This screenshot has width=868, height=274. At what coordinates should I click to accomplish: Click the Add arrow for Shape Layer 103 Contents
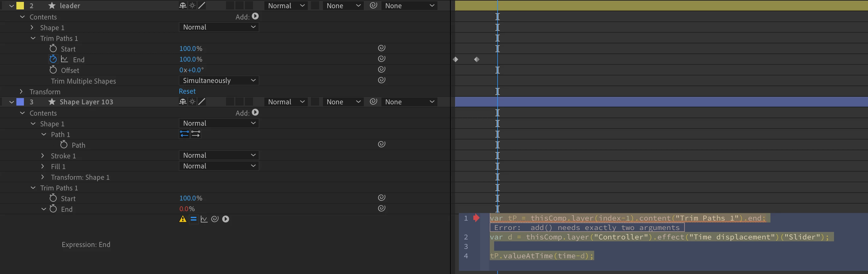[255, 112]
